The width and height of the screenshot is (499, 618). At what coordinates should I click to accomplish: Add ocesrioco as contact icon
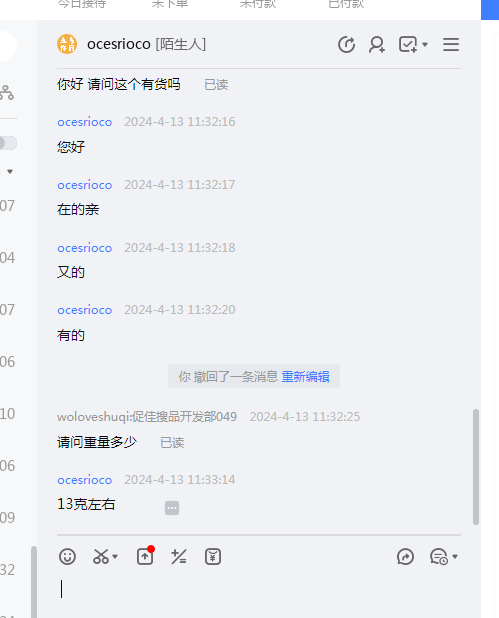(377, 44)
